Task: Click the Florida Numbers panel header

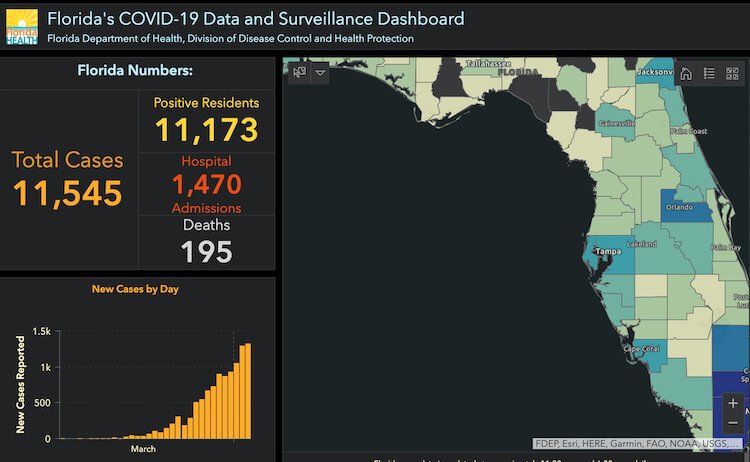Action: click(136, 71)
